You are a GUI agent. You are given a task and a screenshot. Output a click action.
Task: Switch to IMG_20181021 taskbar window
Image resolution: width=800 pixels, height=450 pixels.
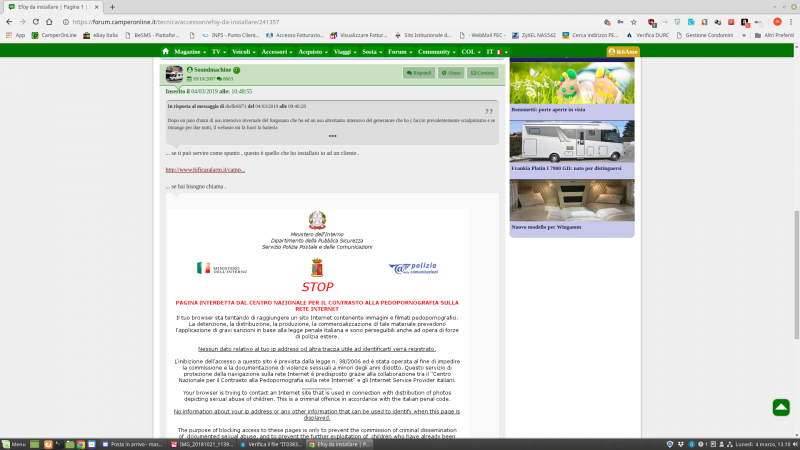coord(202,444)
